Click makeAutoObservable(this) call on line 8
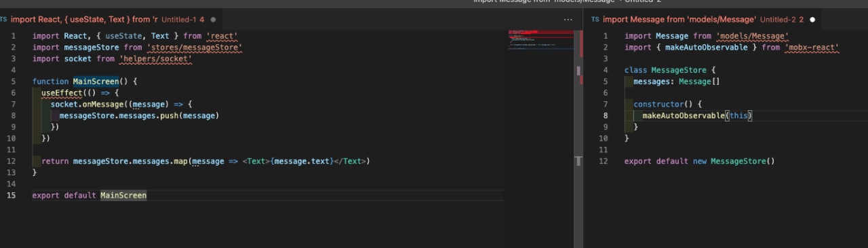868x248 pixels. coord(697,116)
